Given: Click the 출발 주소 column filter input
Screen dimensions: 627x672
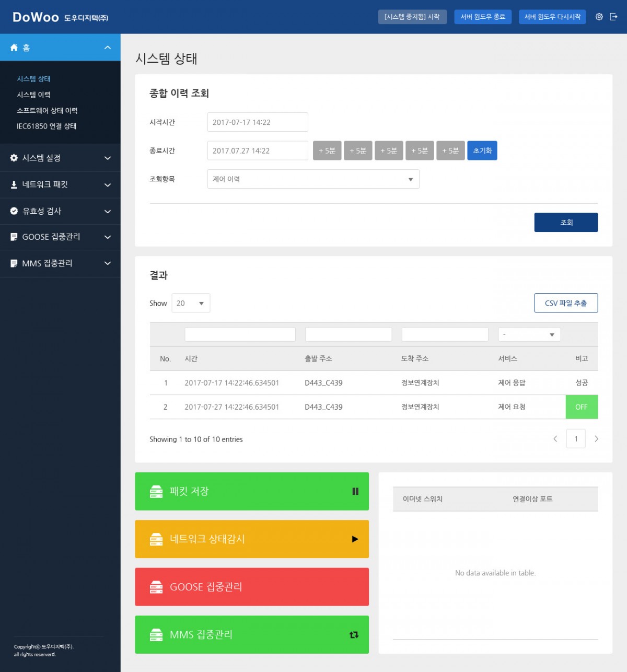Looking at the screenshot, I should (x=349, y=334).
